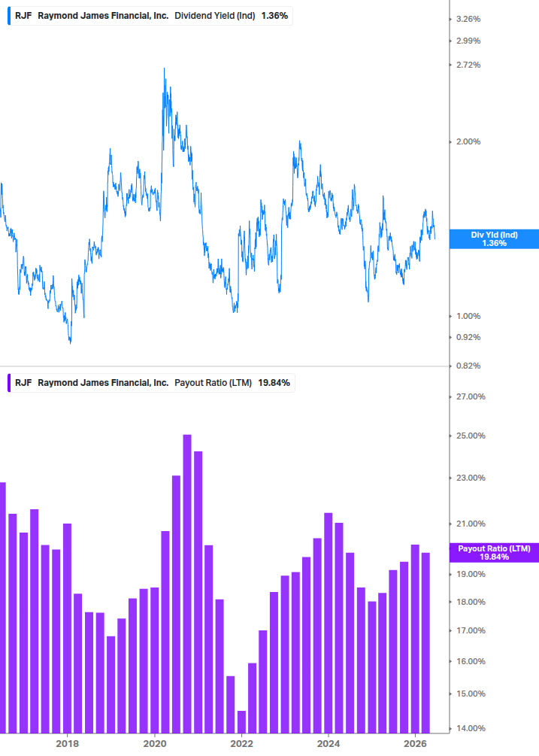Click the 19.00% payout axis label
This screenshot has height=756, width=539.
coord(471,574)
